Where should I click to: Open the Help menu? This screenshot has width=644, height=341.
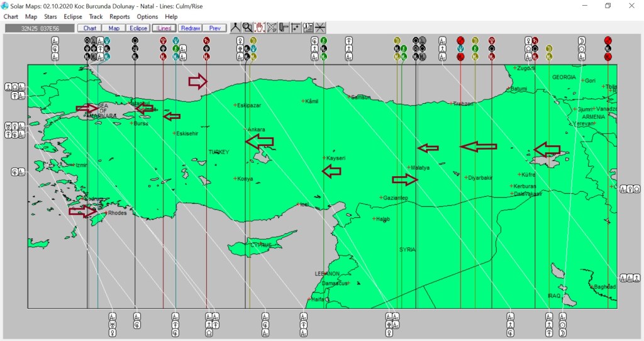(x=171, y=16)
